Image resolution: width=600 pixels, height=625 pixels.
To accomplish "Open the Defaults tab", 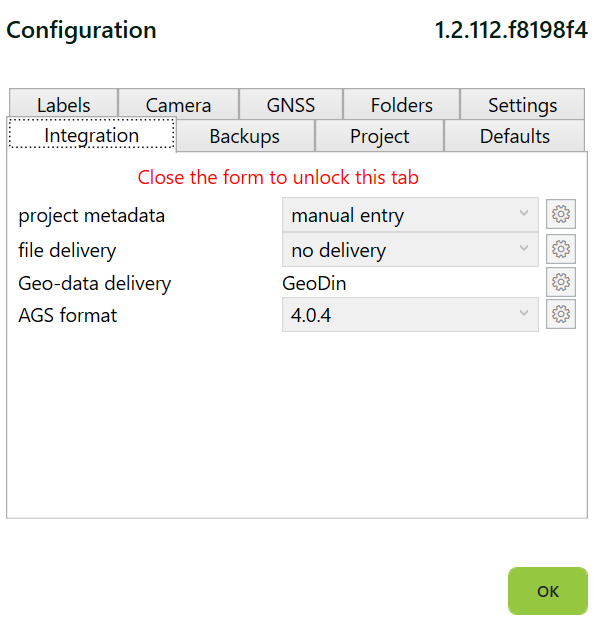I will pyautogui.click(x=514, y=136).
